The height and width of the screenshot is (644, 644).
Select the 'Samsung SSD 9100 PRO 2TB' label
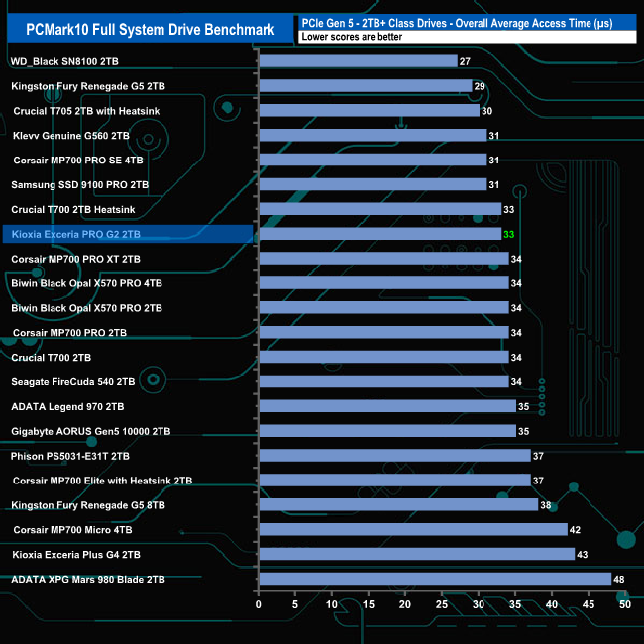[79, 185]
